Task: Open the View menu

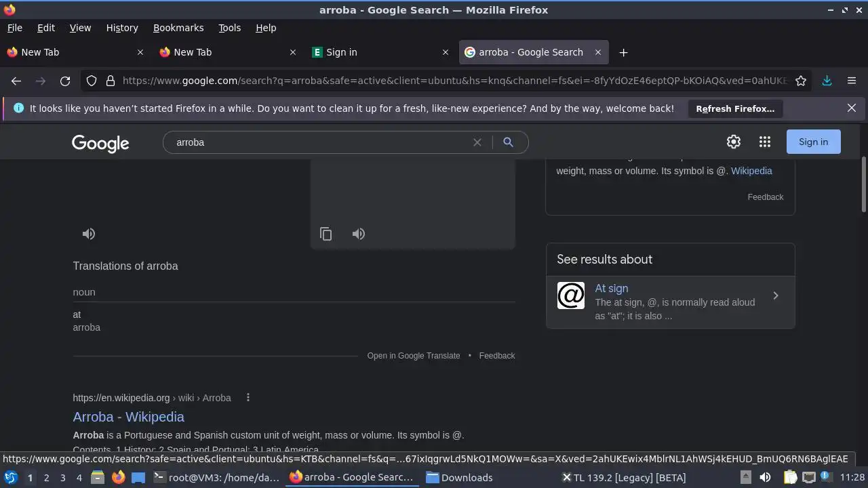Action: click(x=80, y=28)
